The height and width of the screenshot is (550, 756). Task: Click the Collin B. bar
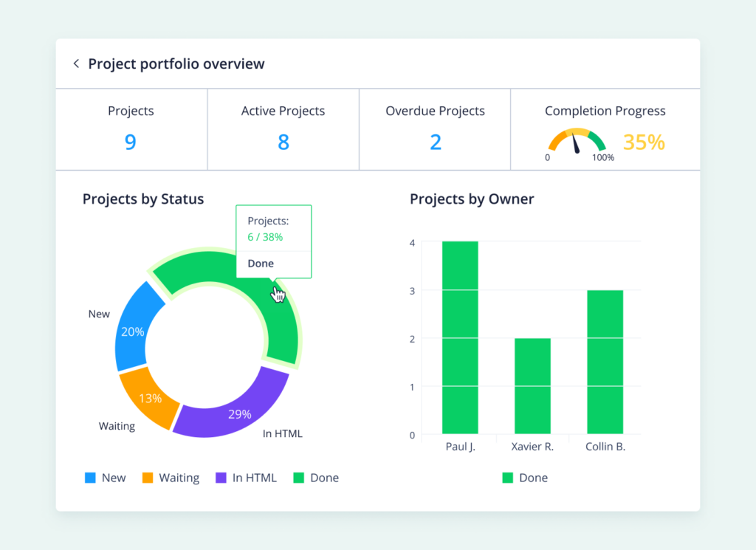[x=605, y=362]
